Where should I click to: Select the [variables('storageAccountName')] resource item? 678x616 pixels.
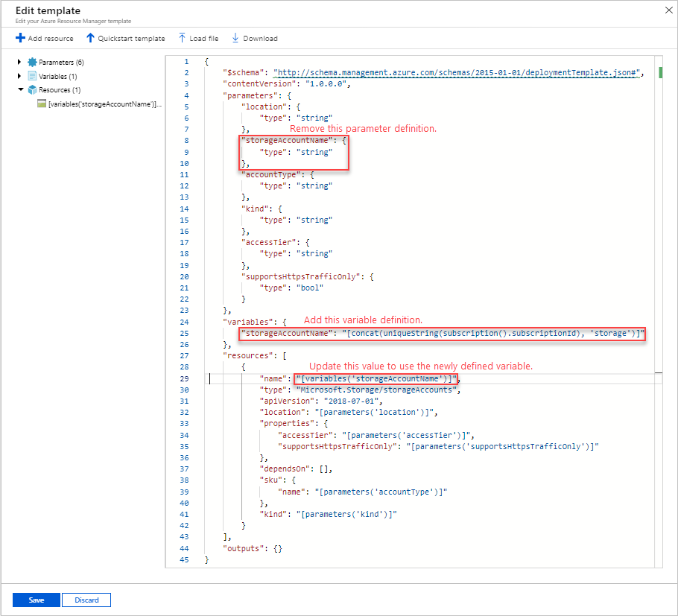(104, 104)
